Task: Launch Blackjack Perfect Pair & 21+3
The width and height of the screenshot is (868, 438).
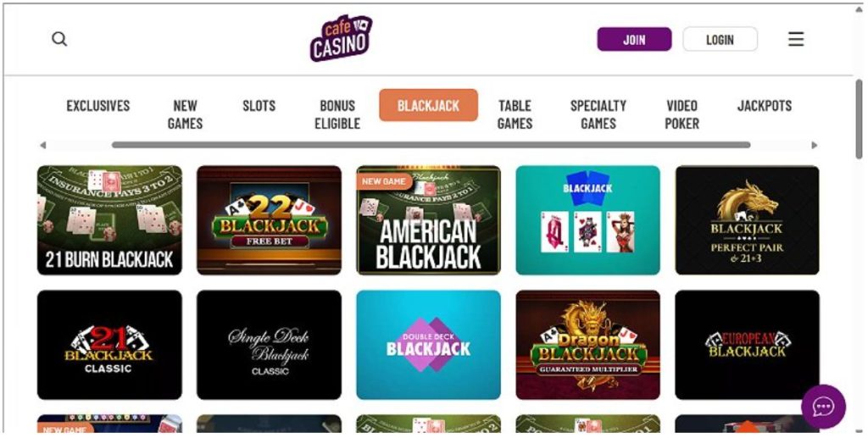Action: 747,220
